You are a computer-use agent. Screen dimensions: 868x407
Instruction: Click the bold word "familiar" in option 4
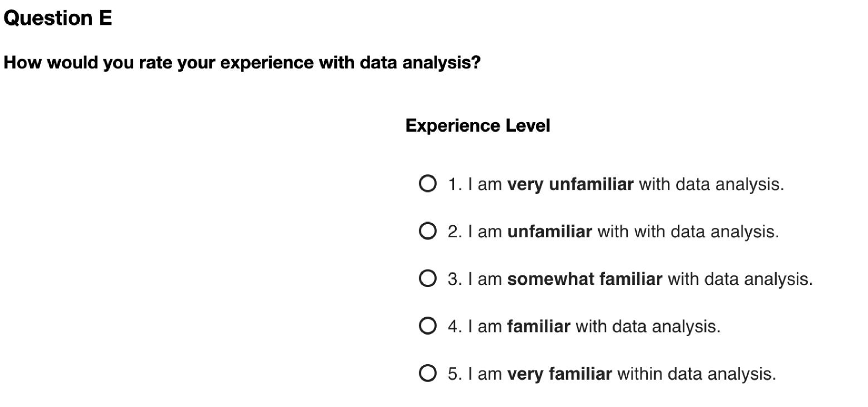pyautogui.click(x=538, y=327)
